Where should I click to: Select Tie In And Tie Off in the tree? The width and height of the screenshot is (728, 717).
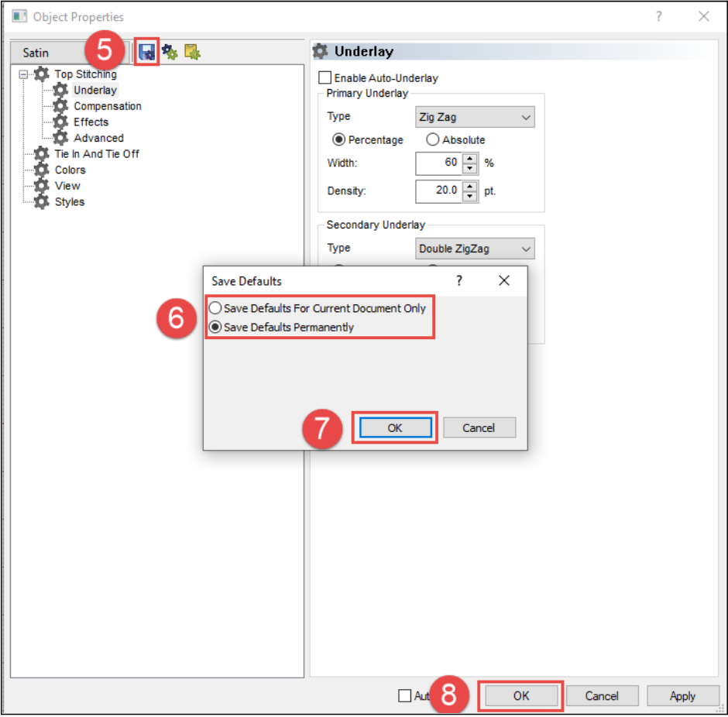click(x=96, y=153)
